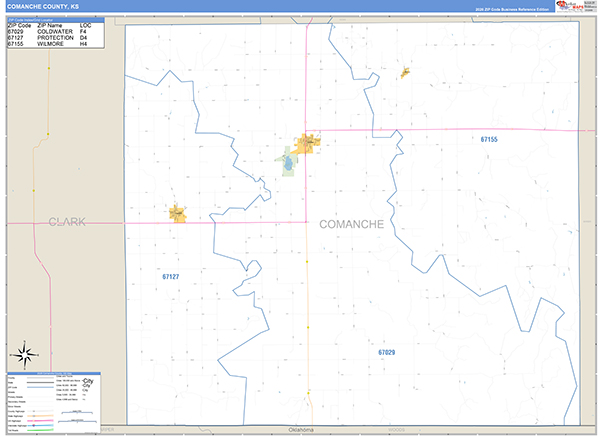Click the LOC column header in the index

[85, 26]
